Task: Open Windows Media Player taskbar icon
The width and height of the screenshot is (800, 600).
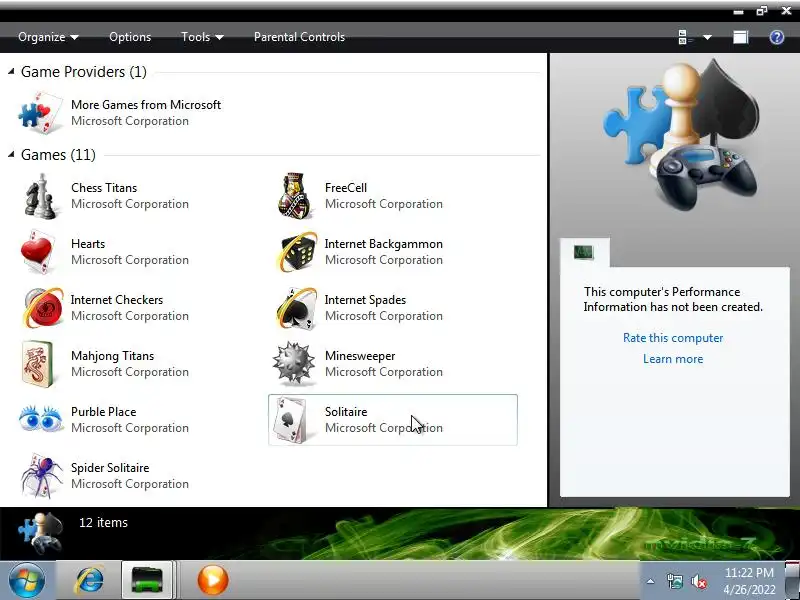Action: pos(212,580)
